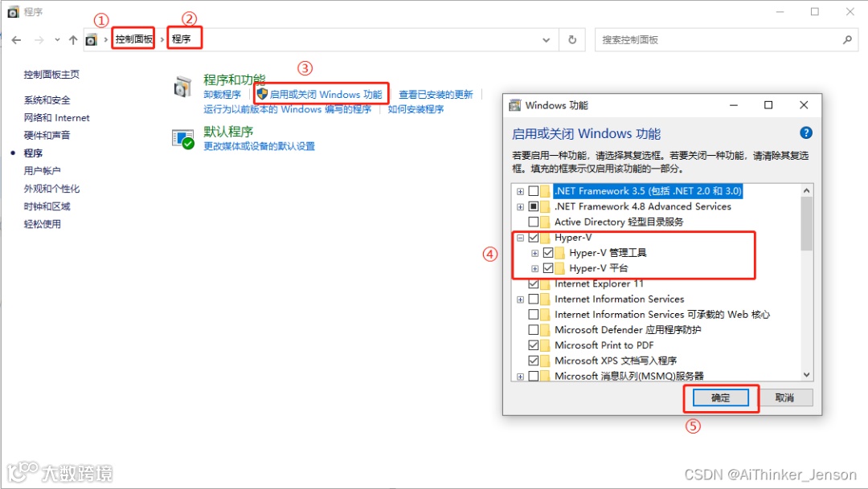
Task: Click feature list scrollbar up arrow
Action: 807,191
